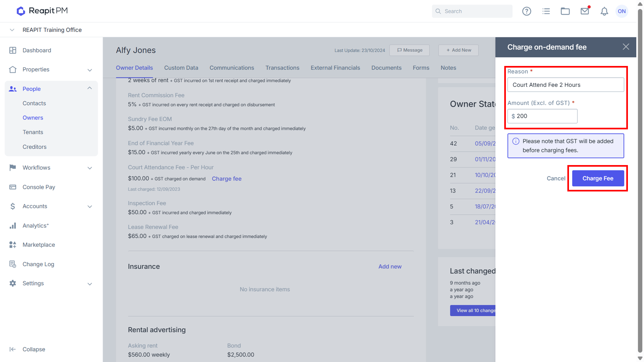Viewport: 644px width, 362px height.
Task: Open the Documents tab
Action: pos(386,68)
